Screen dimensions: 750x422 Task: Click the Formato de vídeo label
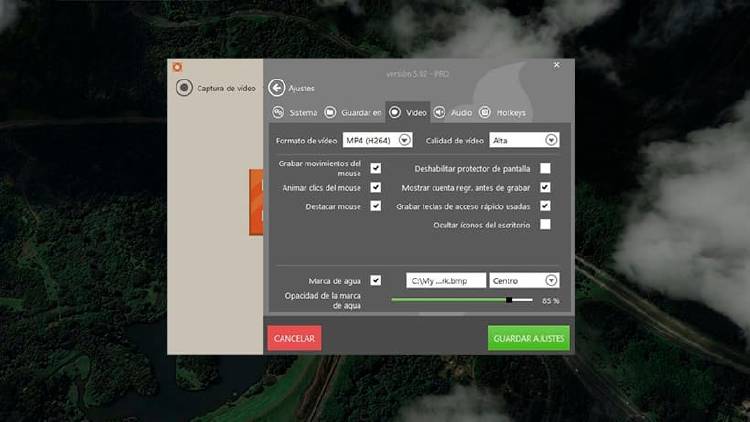(x=306, y=141)
